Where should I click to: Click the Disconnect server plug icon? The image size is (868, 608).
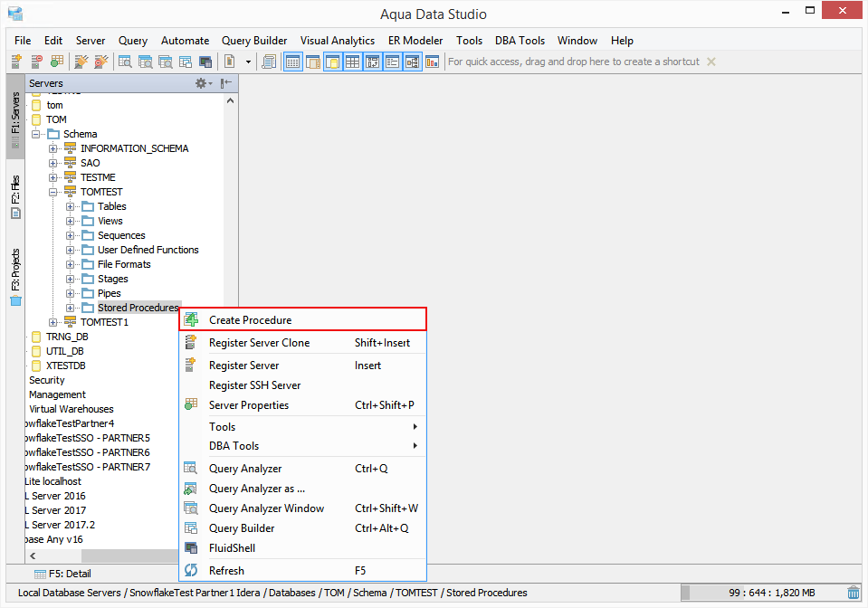[101, 62]
